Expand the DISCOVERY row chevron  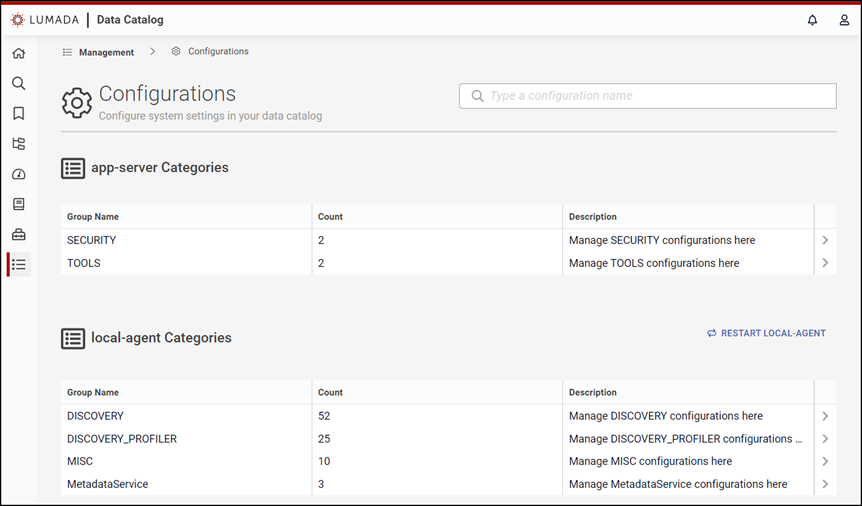[x=825, y=416]
